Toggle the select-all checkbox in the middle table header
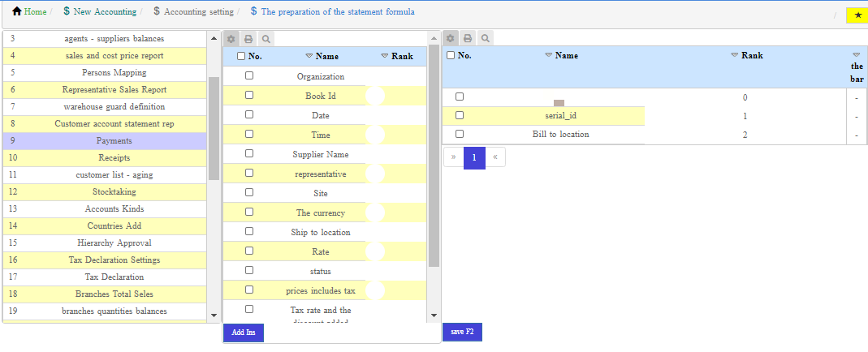This screenshot has height=352, width=868. tap(241, 56)
